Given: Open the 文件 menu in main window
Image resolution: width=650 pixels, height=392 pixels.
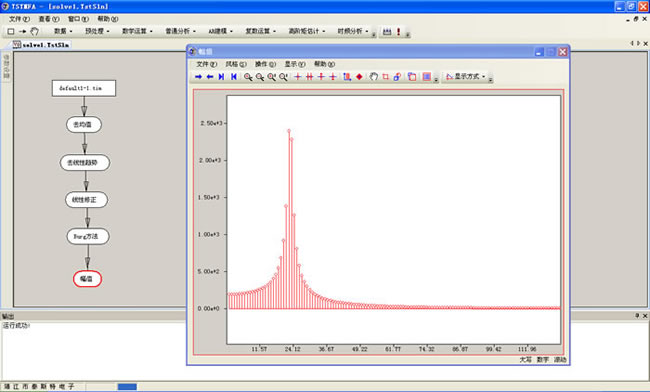Looking at the screenshot, I should click(x=19, y=19).
